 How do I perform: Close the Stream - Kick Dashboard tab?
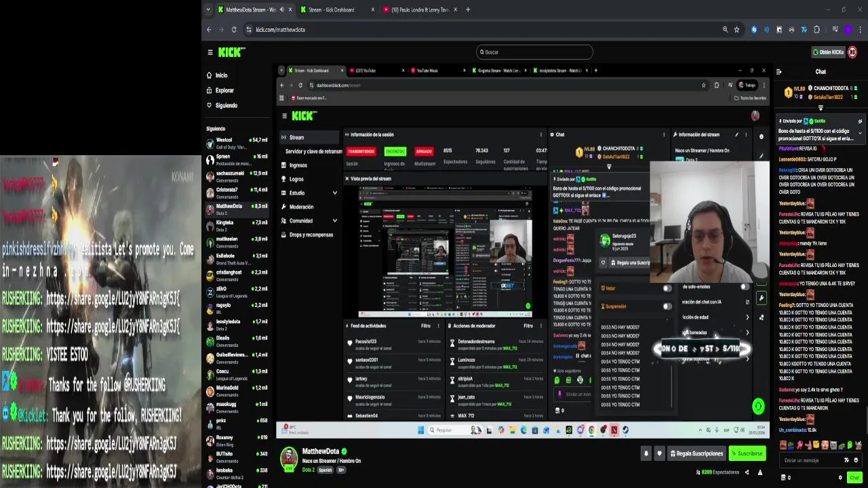[x=372, y=9]
